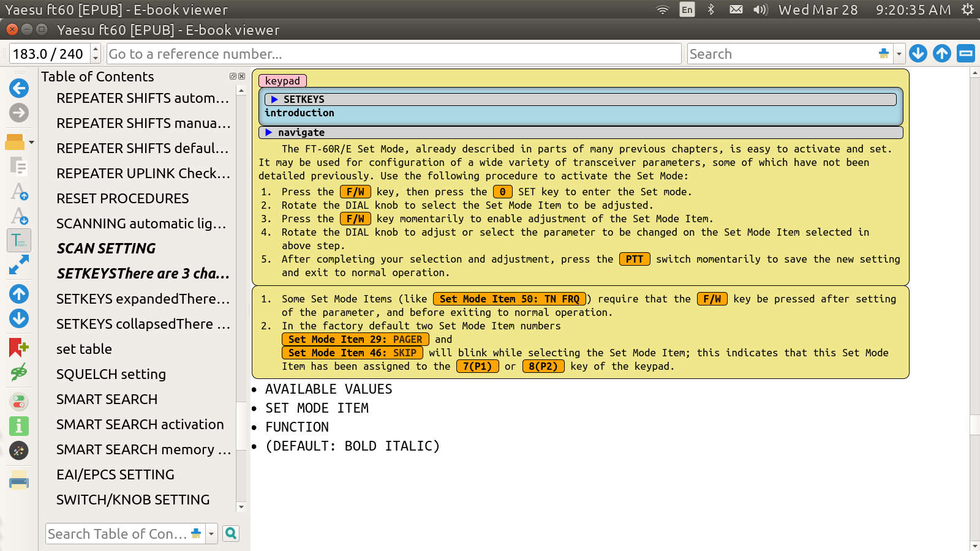Expand the navigate disclosure triangle

268,132
